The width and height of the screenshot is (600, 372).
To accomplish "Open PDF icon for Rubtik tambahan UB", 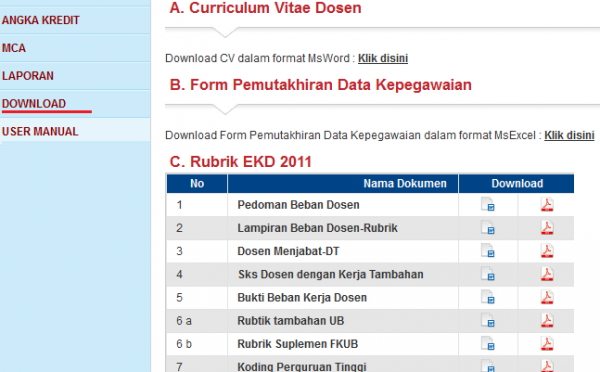I will tap(547, 320).
